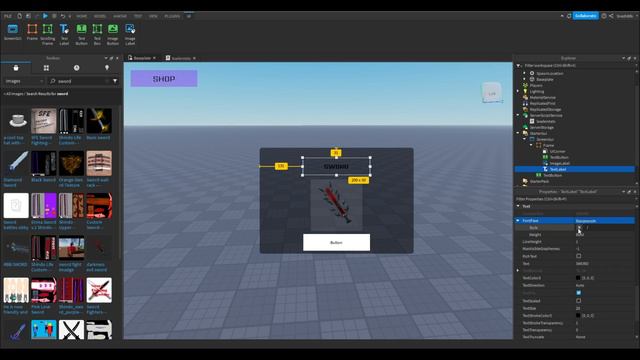Insert a ScreenGui from the ribbon
The width and height of the screenshot is (640, 360).
(x=13, y=33)
